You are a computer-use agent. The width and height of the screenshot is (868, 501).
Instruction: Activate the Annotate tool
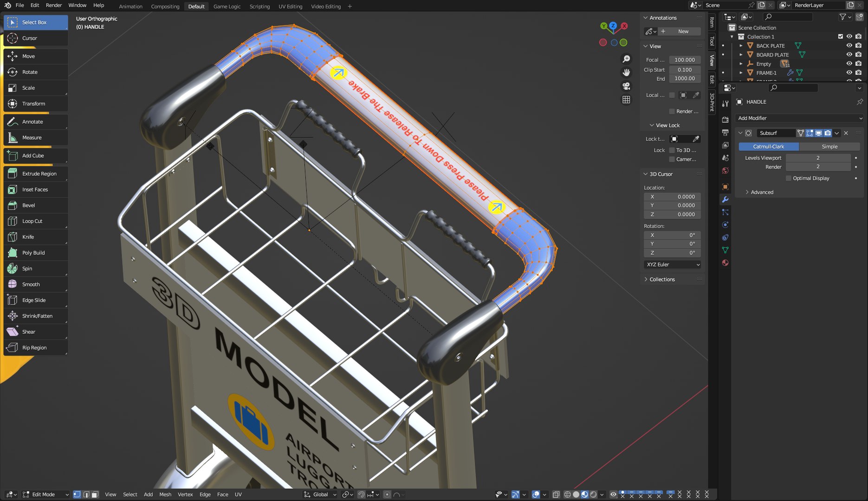(x=36, y=122)
